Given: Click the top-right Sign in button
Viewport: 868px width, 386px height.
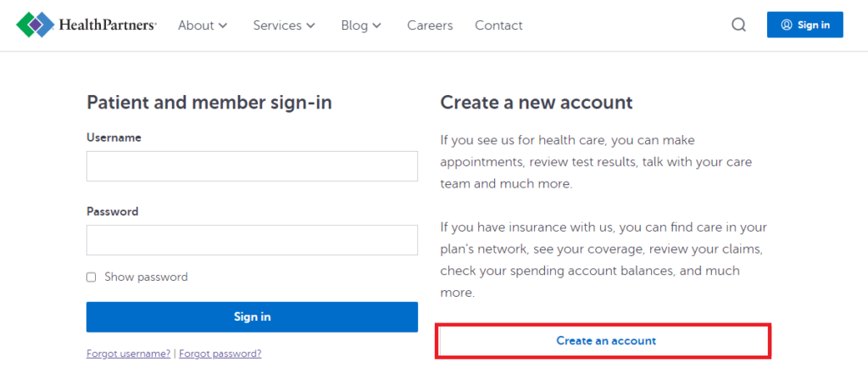Looking at the screenshot, I should [805, 25].
